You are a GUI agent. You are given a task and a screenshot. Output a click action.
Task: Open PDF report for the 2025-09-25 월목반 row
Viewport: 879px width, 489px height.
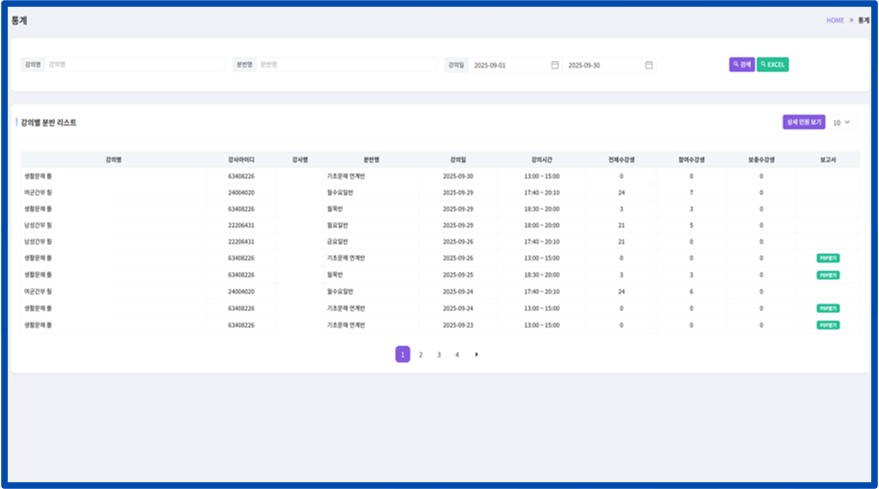tap(828, 275)
